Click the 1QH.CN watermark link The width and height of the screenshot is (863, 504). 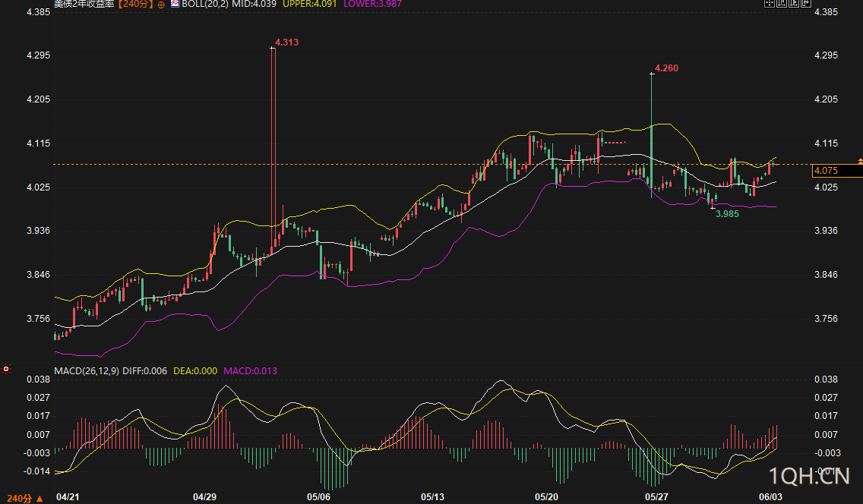(809, 476)
